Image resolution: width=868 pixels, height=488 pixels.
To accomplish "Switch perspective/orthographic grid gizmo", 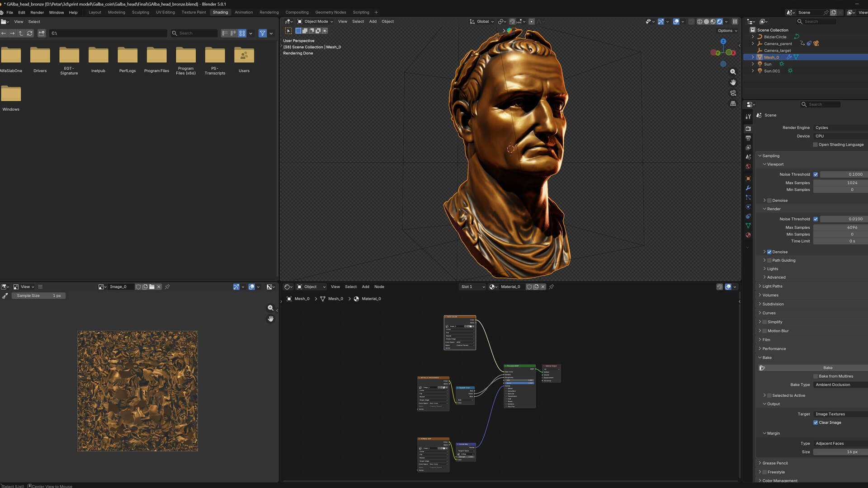I will (x=733, y=103).
